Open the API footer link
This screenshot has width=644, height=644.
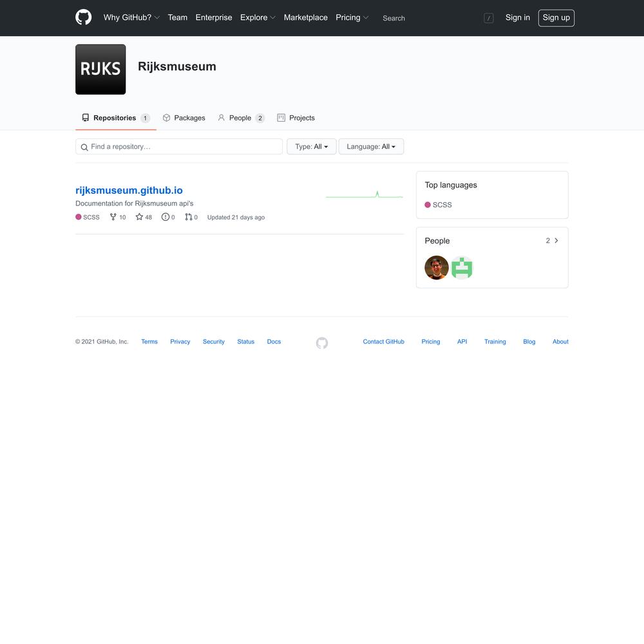point(462,342)
